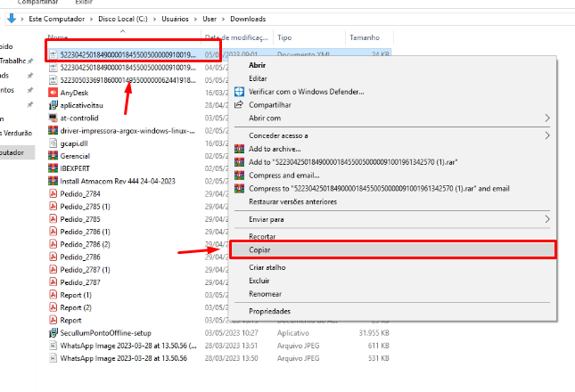Choose Copiar in the context menu
The height and width of the screenshot is (392, 575).
(262, 250)
